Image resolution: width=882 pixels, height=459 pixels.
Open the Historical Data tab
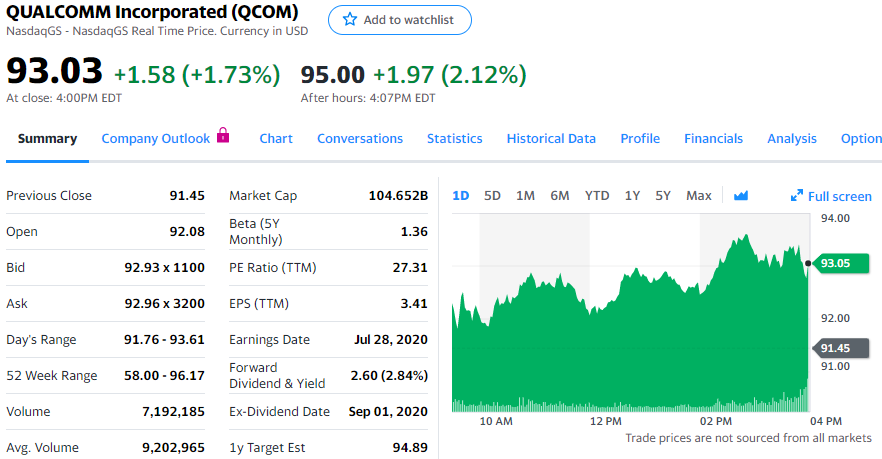coord(551,138)
